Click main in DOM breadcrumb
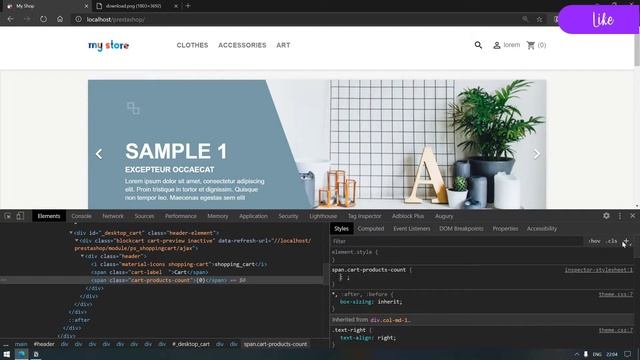640x360 pixels. (x=21, y=344)
